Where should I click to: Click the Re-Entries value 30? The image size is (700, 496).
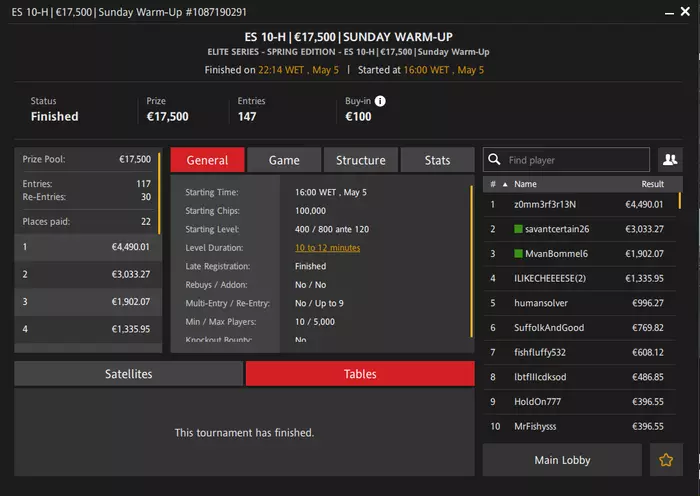pyautogui.click(x=146, y=197)
